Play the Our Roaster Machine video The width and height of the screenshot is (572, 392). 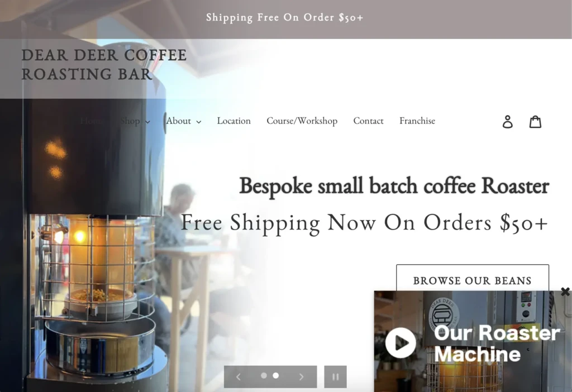tap(401, 343)
